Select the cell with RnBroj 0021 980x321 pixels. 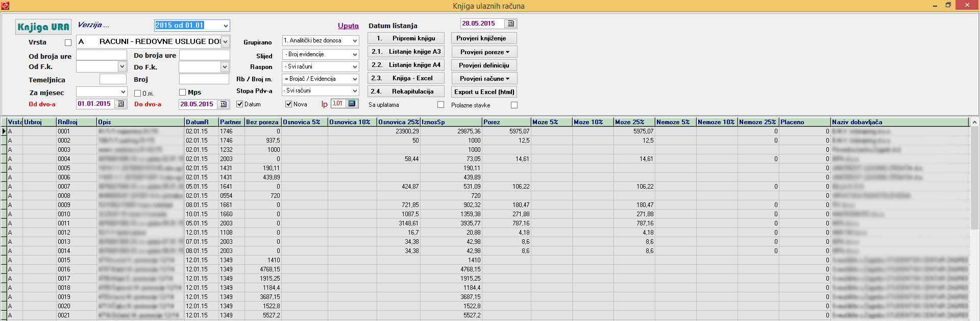click(x=77, y=315)
